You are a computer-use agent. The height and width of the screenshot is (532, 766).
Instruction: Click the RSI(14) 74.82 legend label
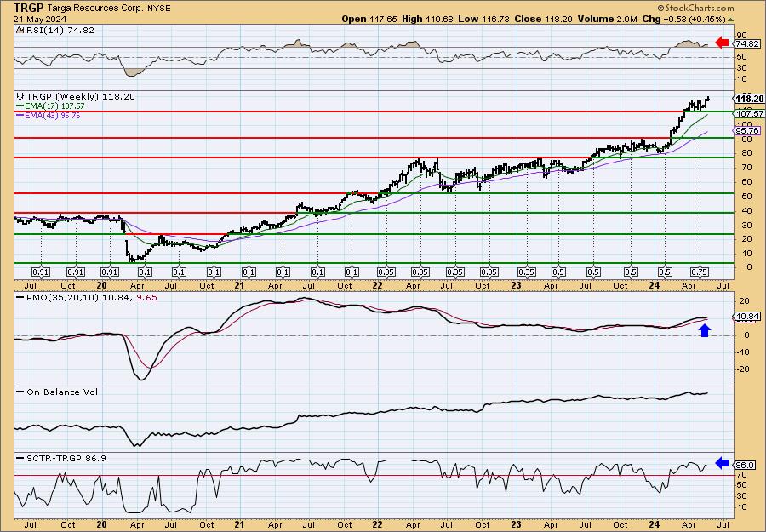59,31
